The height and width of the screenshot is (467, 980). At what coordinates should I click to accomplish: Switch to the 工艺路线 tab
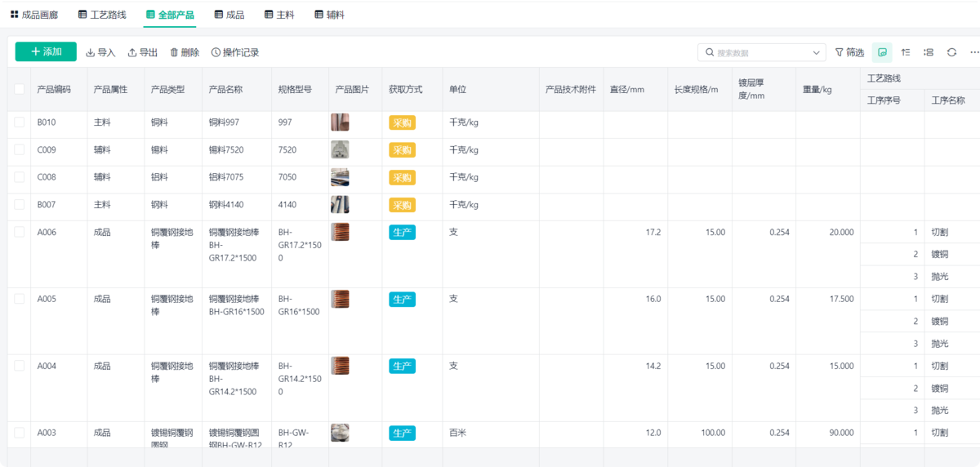tap(102, 15)
